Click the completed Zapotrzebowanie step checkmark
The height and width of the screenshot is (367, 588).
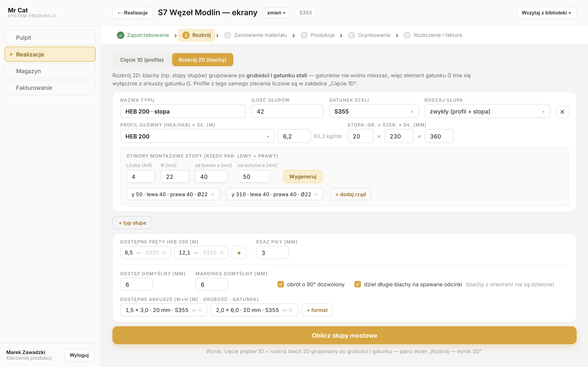tap(120, 35)
